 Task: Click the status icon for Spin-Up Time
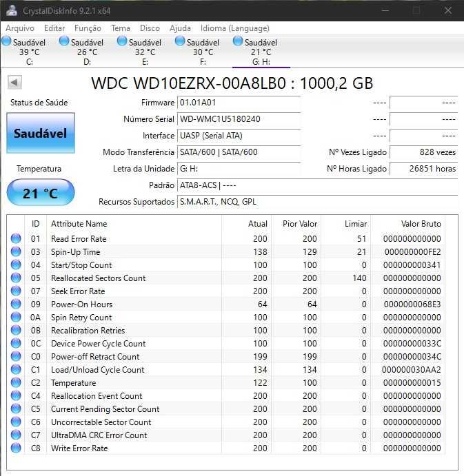pos(16,251)
